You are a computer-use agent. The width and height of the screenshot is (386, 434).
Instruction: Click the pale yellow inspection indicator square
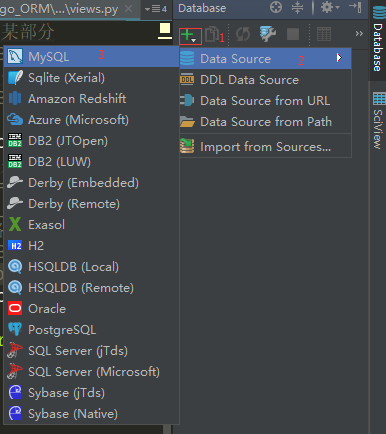[x=165, y=29]
